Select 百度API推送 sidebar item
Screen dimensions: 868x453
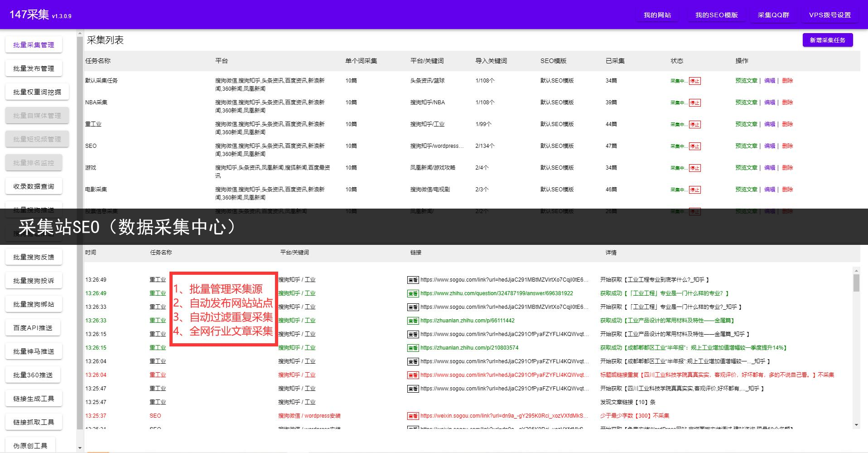pyautogui.click(x=33, y=328)
